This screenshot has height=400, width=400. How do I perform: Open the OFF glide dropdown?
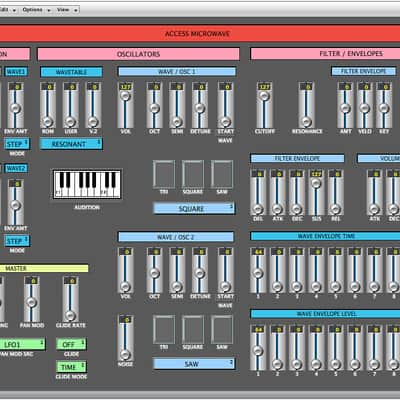[x=71, y=344]
